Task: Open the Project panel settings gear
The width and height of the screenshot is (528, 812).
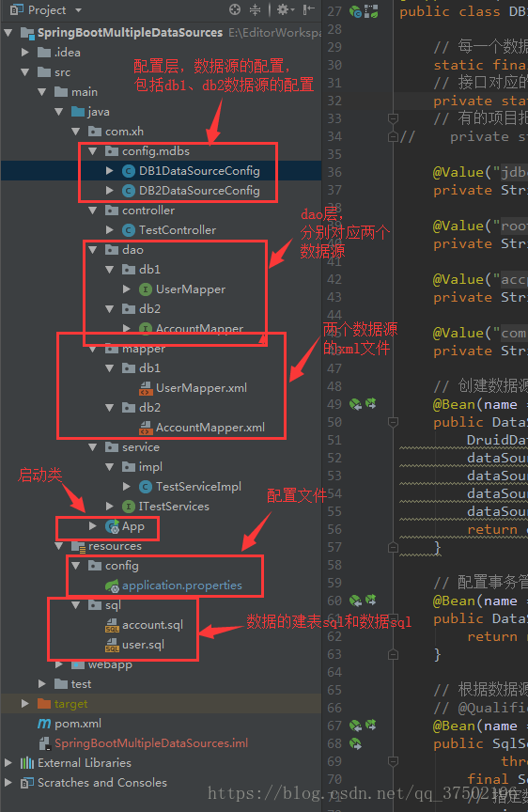Action: 283,9
